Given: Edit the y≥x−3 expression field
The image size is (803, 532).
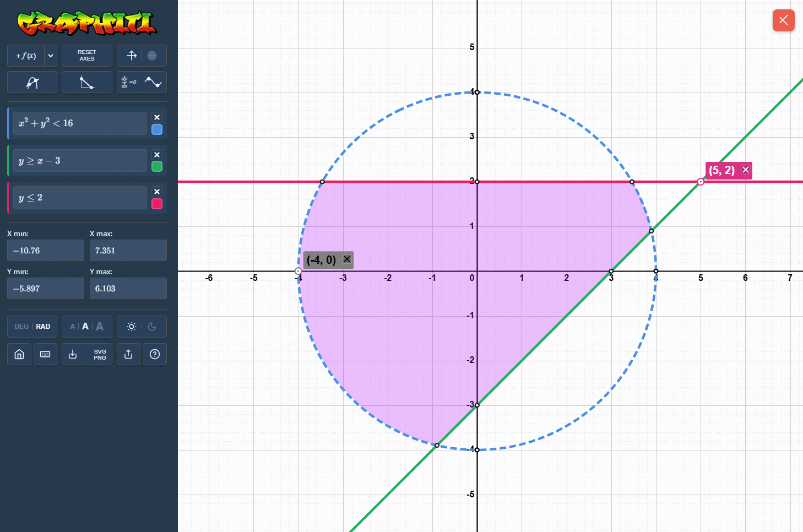Looking at the screenshot, I should coord(80,161).
